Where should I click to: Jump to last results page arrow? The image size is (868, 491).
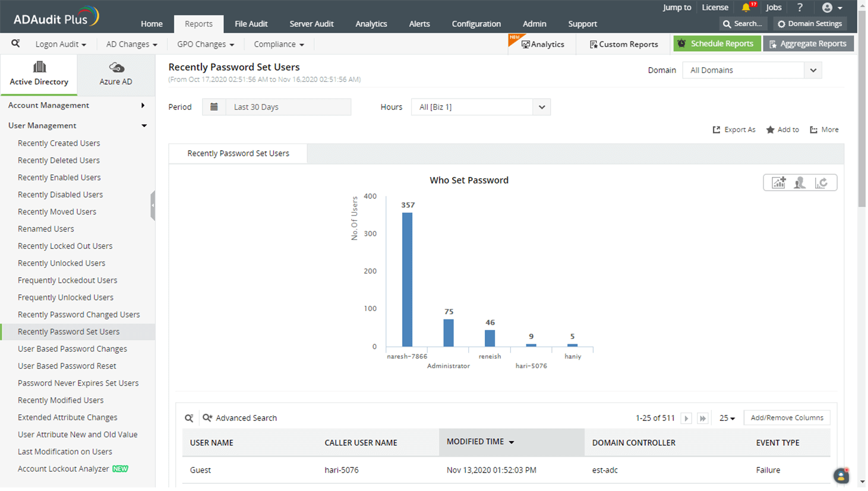tap(703, 419)
